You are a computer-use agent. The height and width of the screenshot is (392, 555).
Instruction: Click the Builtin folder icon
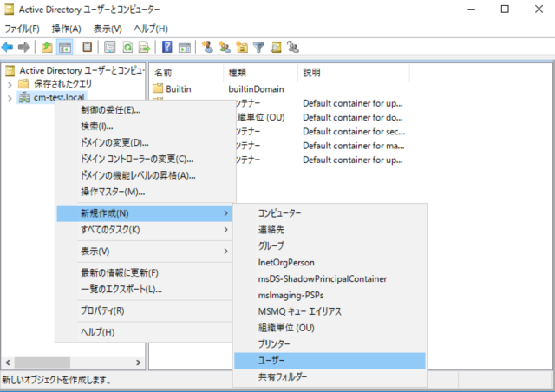pyautogui.click(x=158, y=88)
